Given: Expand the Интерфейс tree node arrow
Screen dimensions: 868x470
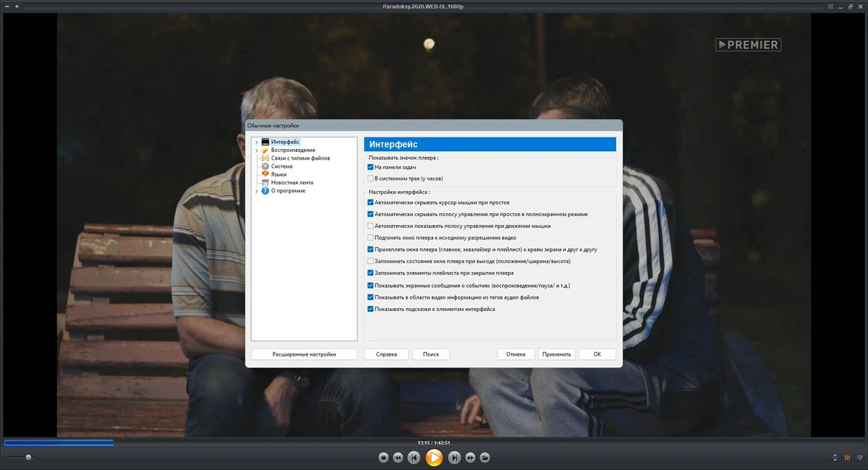Looking at the screenshot, I should (256, 142).
